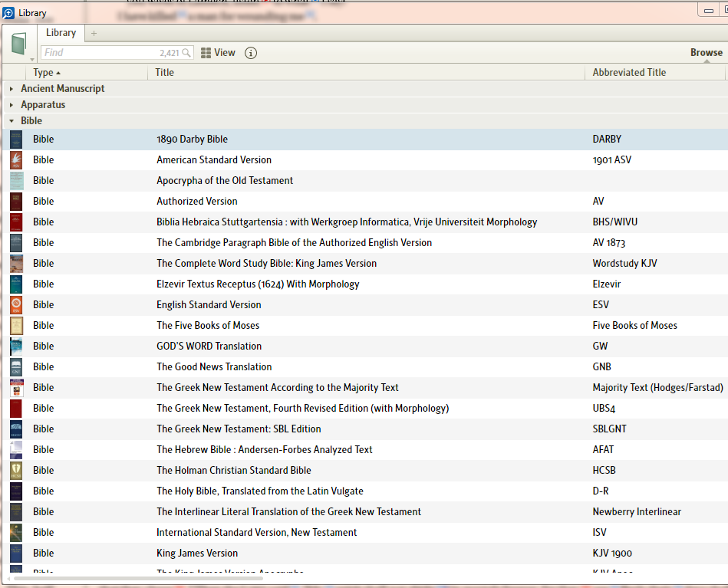Click the Newberry Interlinear cover icon
The width and height of the screenshot is (728, 588).
(x=16, y=512)
